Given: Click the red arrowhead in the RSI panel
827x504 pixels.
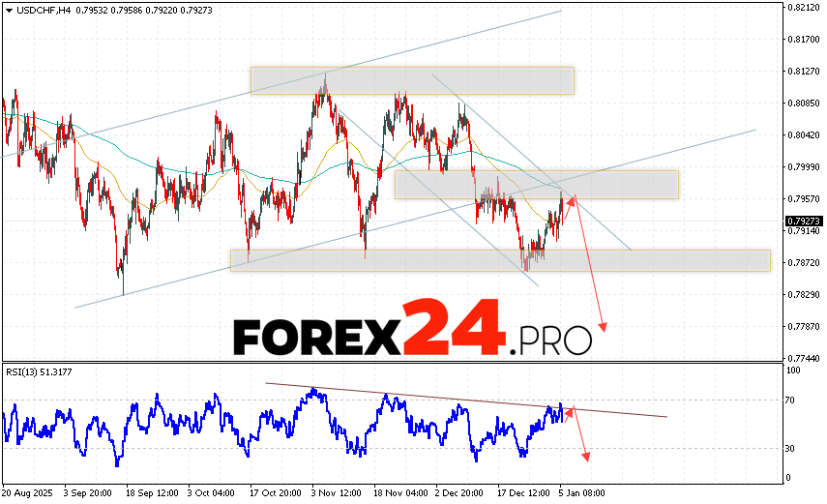Looking at the screenshot, I should point(585,457).
